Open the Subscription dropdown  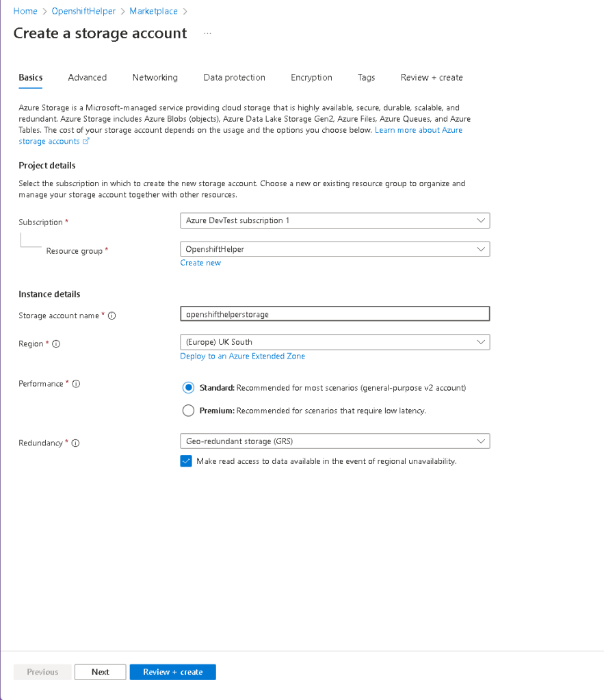pos(334,220)
